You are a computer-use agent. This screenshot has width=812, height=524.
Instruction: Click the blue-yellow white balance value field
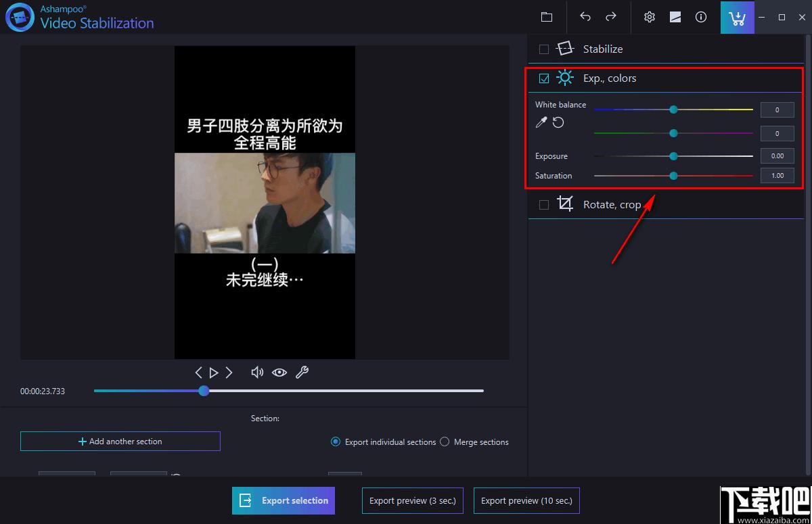point(777,110)
